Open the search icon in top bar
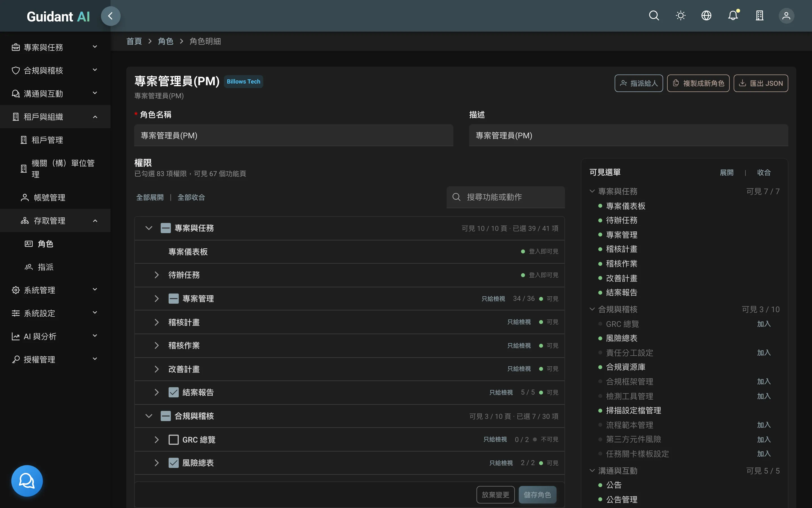 click(654, 16)
